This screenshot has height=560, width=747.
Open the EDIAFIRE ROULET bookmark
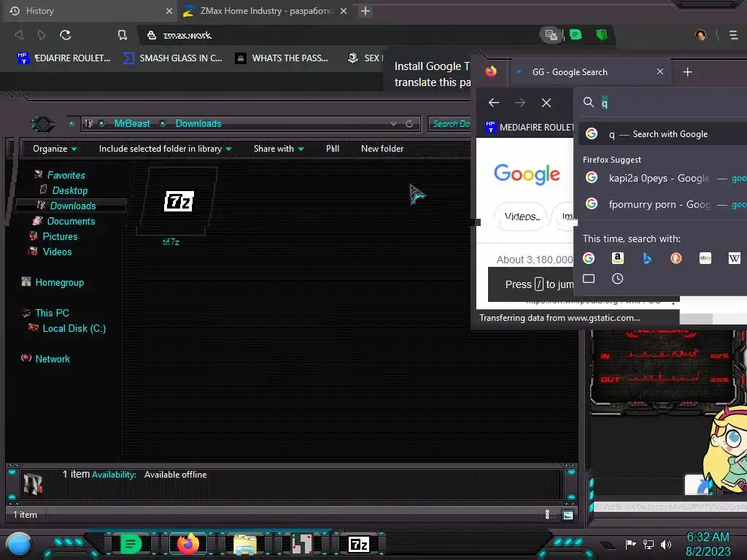tap(64, 58)
